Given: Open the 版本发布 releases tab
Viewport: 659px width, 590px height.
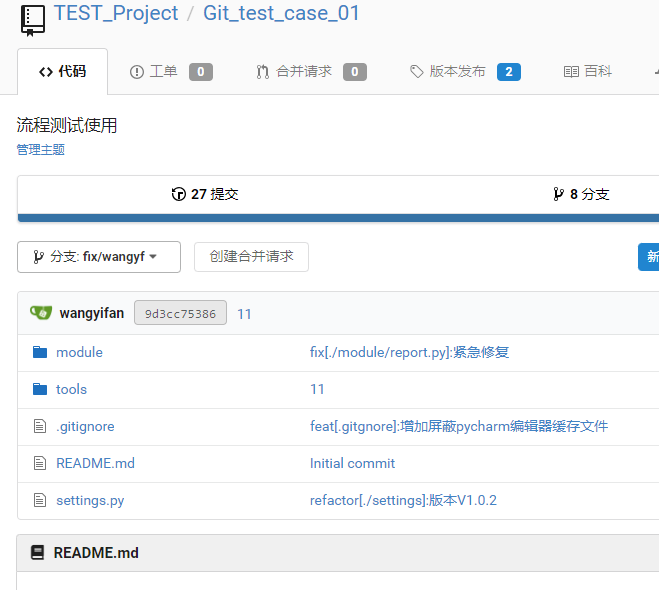Looking at the screenshot, I should pos(465,71).
